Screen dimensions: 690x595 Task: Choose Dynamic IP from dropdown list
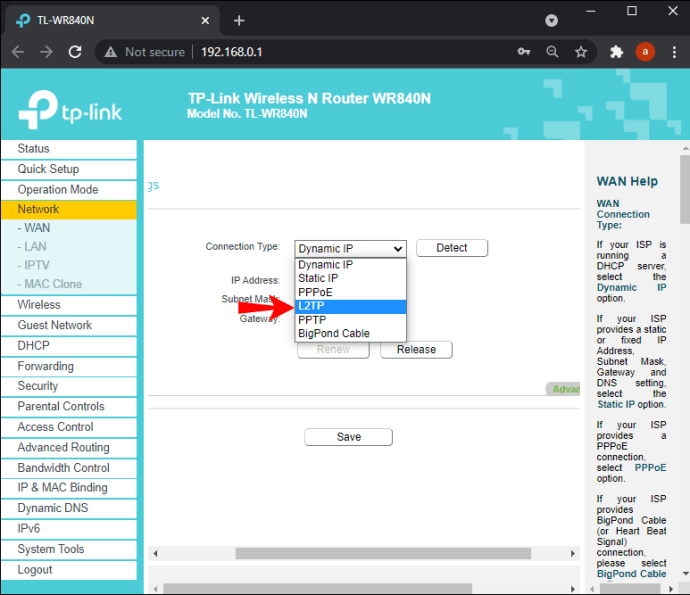point(350,264)
